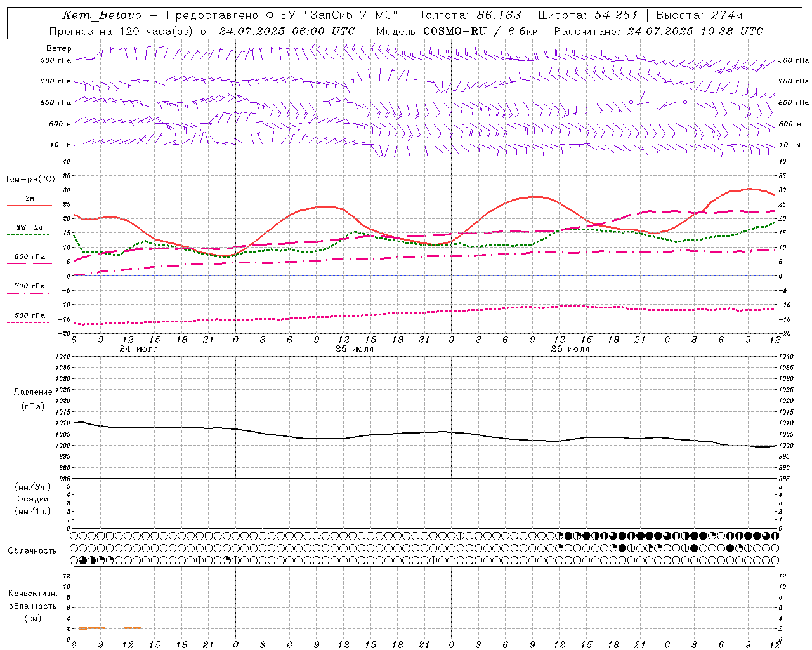
Task: Select the 500 гПа temperature legend entry
Action: [30, 315]
